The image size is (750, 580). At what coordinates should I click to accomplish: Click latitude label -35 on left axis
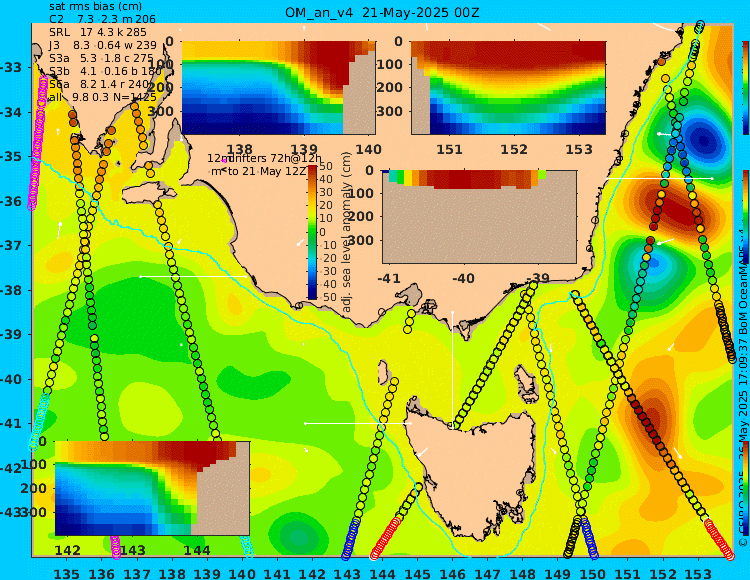(9, 157)
